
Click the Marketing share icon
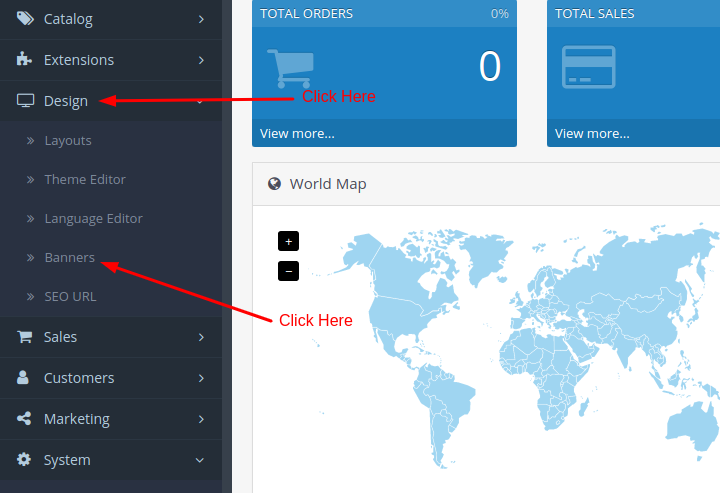coord(24,418)
